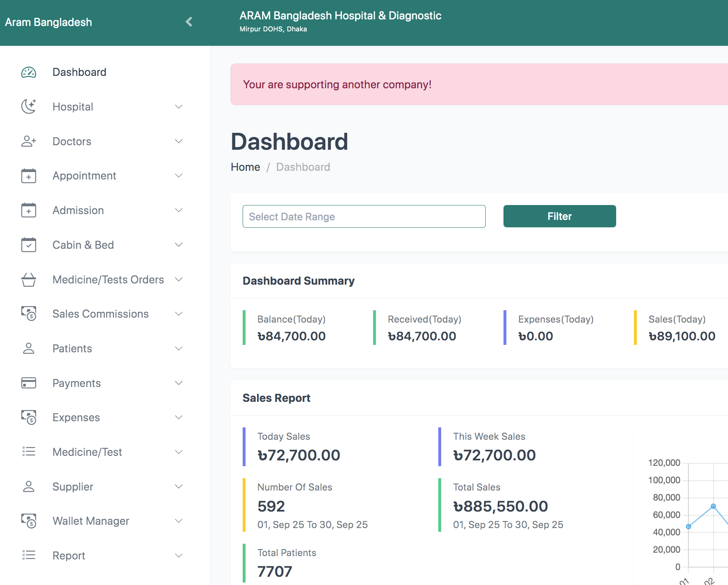Screen dimensions: 728x585
Task: Click the Medicine/Tests Orders basket icon
Action: coord(28,280)
